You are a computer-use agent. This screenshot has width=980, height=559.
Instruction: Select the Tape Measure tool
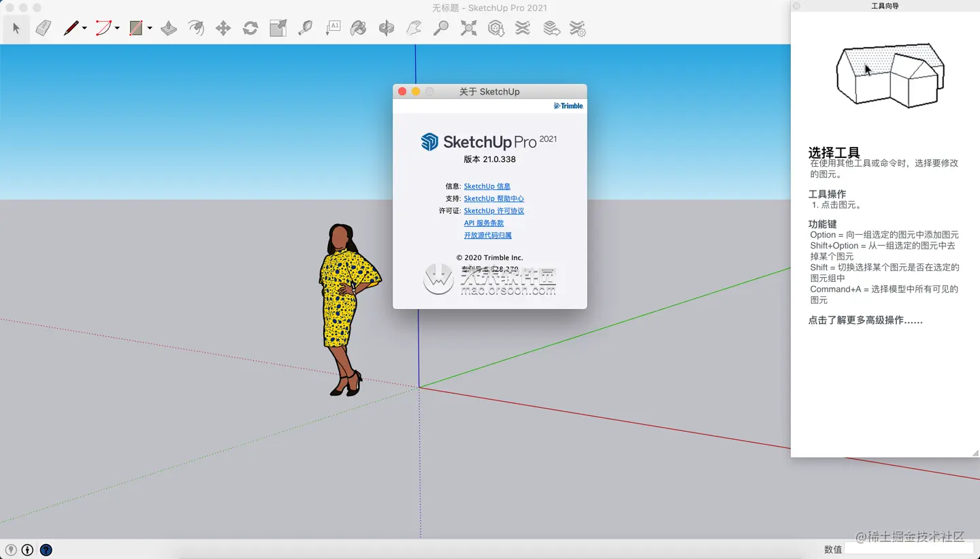305,28
